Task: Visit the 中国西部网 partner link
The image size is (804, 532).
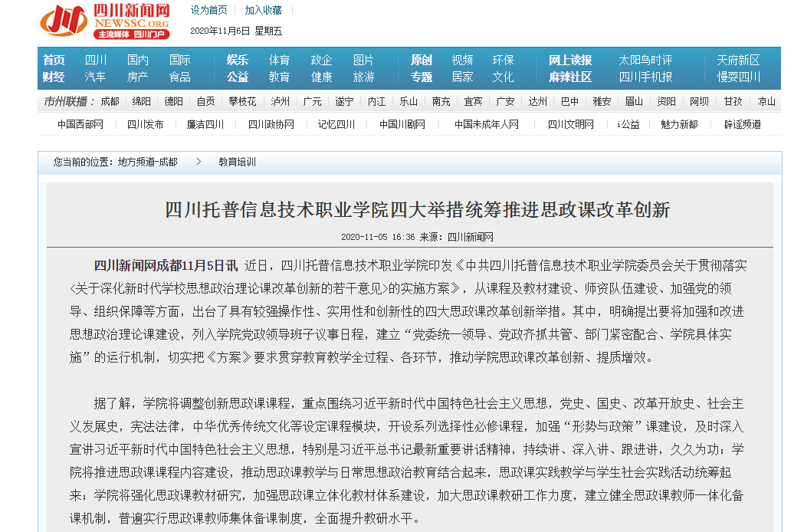Action: click(80, 124)
